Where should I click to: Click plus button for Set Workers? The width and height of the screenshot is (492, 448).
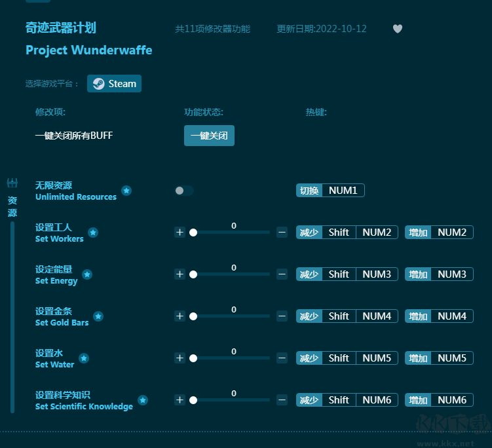(180, 233)
